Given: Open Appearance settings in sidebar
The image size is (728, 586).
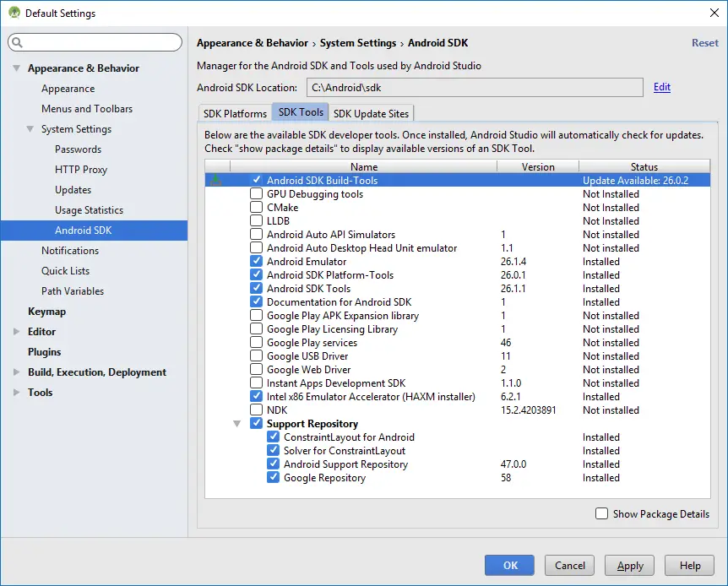Looking at the screenshot, I should coord(68,89).
